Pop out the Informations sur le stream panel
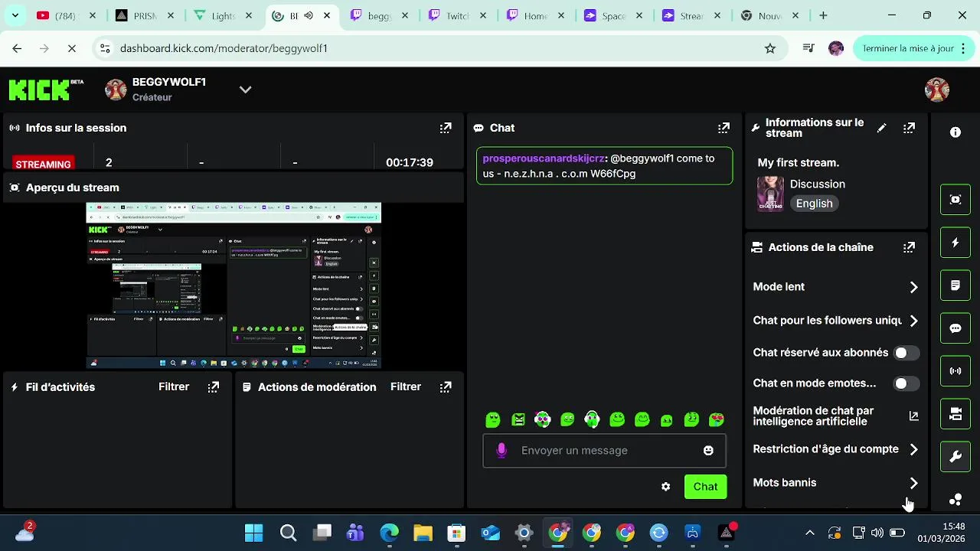This screenshot has width=980, height=551. 909,128
